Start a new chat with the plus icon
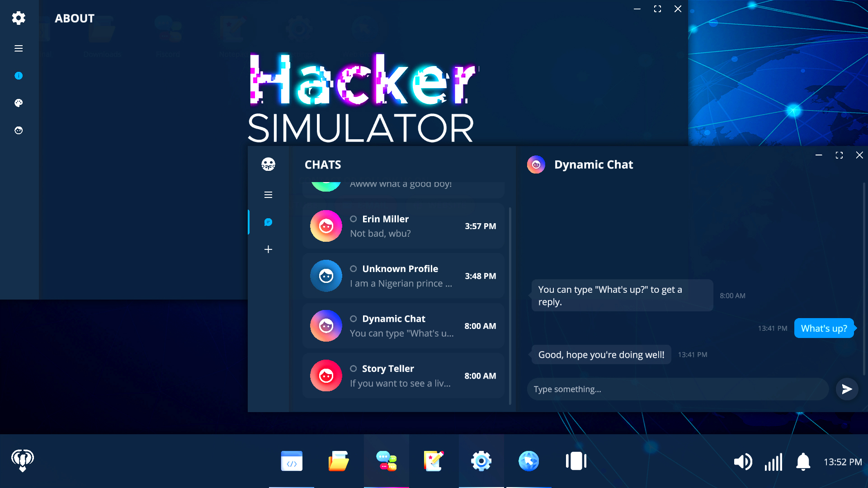 point(269,249)
